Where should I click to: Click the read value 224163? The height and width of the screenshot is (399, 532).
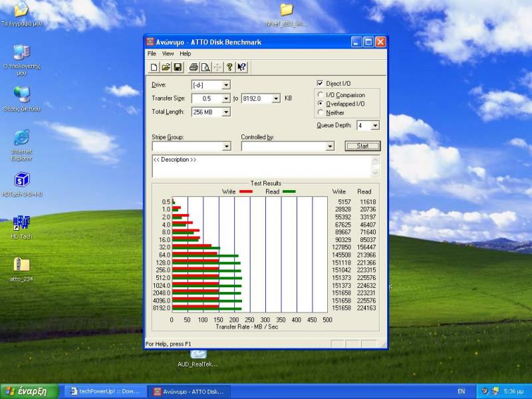[366, 308]
